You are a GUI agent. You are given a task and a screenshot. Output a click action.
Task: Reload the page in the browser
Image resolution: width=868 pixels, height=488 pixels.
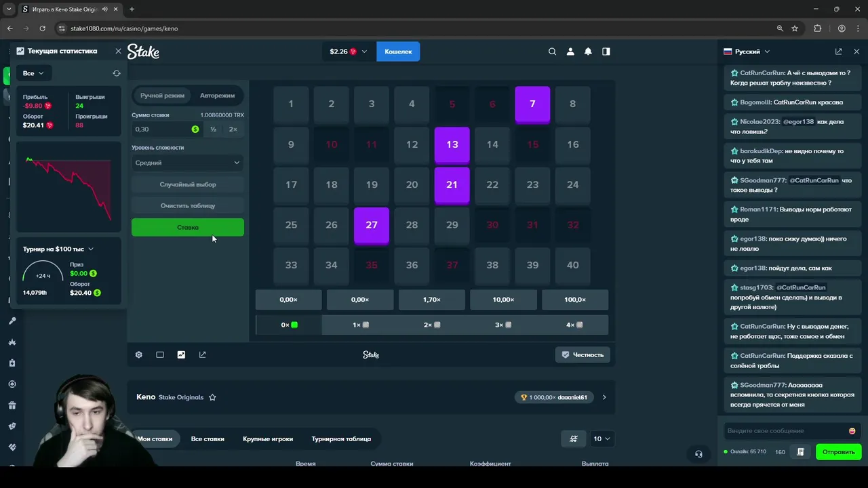point(42,28)
